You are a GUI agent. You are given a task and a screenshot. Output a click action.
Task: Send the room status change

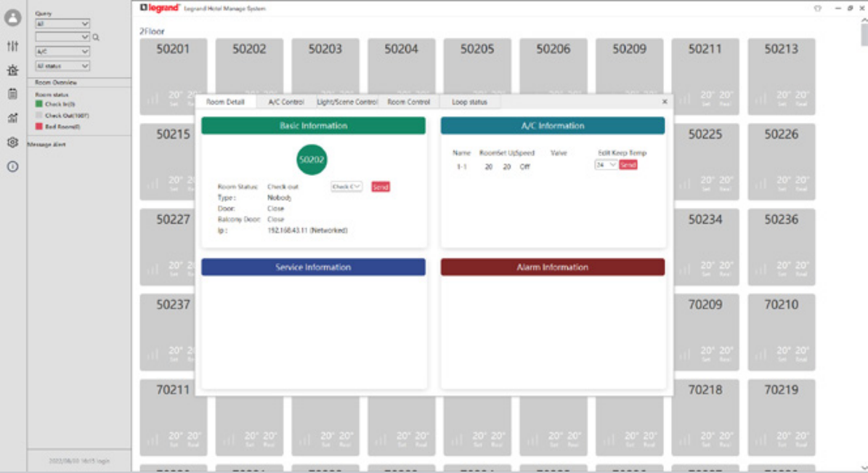pyautogui.click(x=381, y=187)
